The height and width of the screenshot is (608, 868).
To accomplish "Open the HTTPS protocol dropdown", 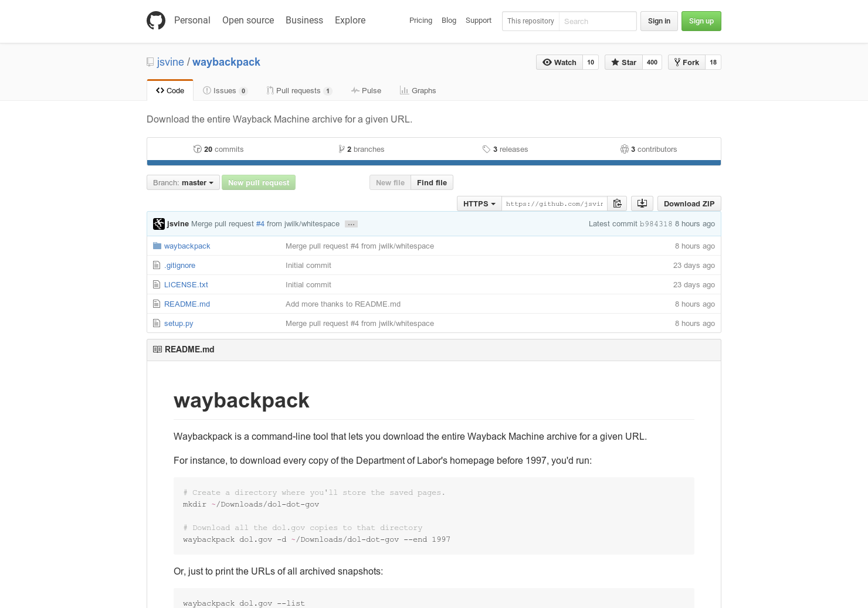I will pyautogui.click(x=479, y=203).
